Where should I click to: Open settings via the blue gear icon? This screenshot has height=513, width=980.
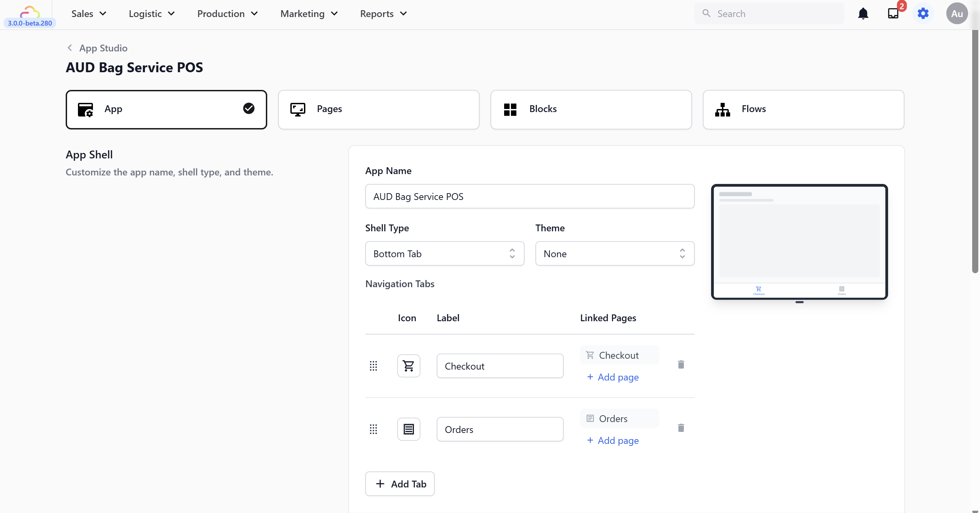pyautogui.click(x=923, y=14)
